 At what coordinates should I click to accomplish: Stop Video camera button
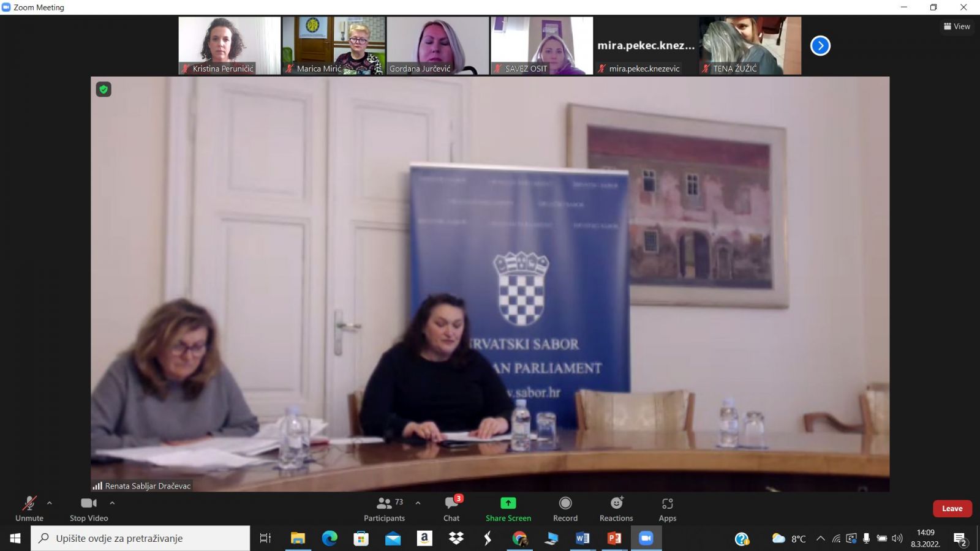pos(89,509)
